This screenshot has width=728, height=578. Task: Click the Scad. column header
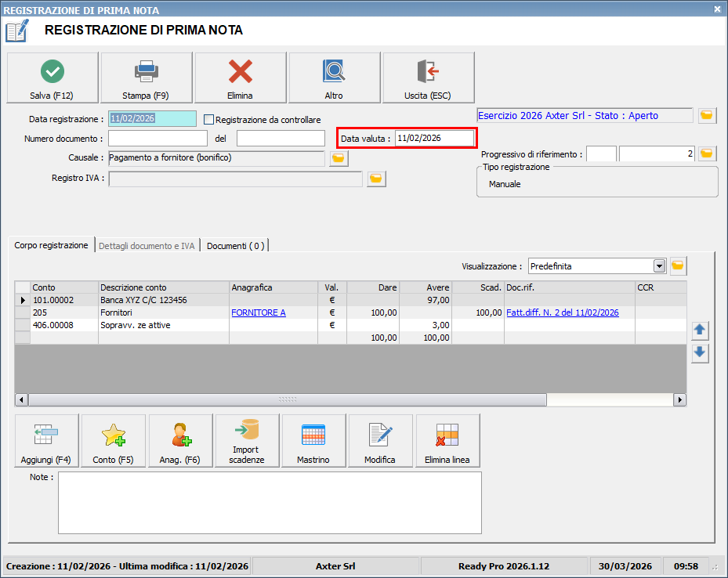tap(478, 287)
